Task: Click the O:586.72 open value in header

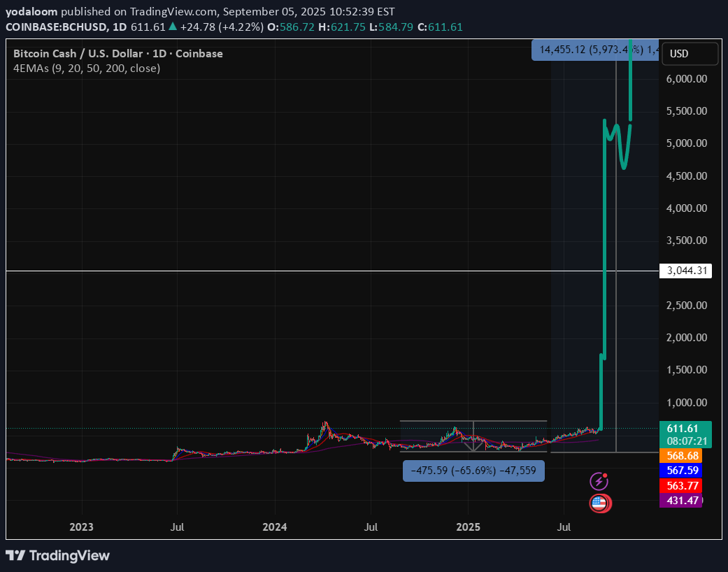Action: tap(291, 27)
